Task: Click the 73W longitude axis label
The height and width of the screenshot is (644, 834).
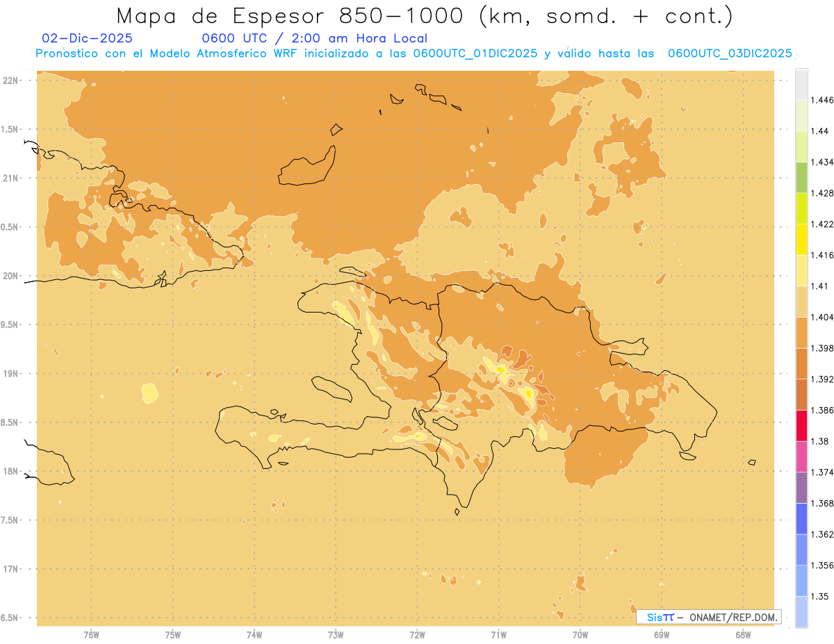Action: pyautogui.click(x=336, y=634)
